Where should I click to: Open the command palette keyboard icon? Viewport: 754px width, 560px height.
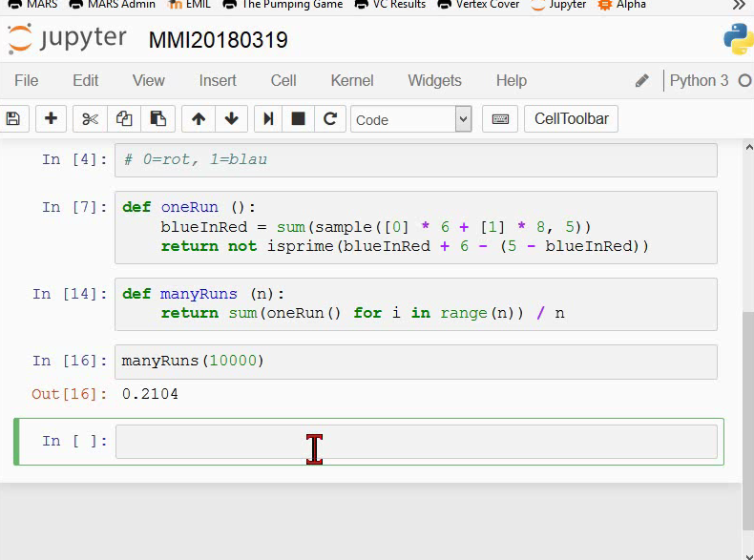[500, 118]
